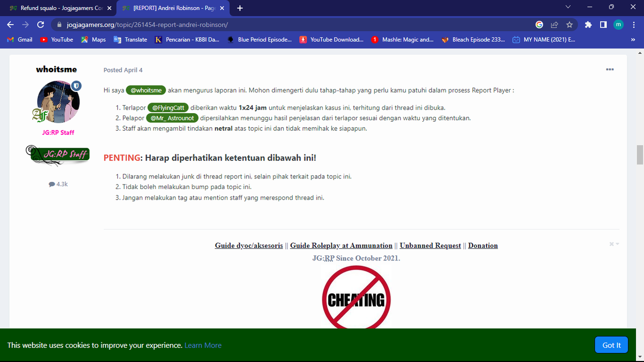Click the moderator shield badge on avatar
644x362 pixels.
[x=76, y=86]
